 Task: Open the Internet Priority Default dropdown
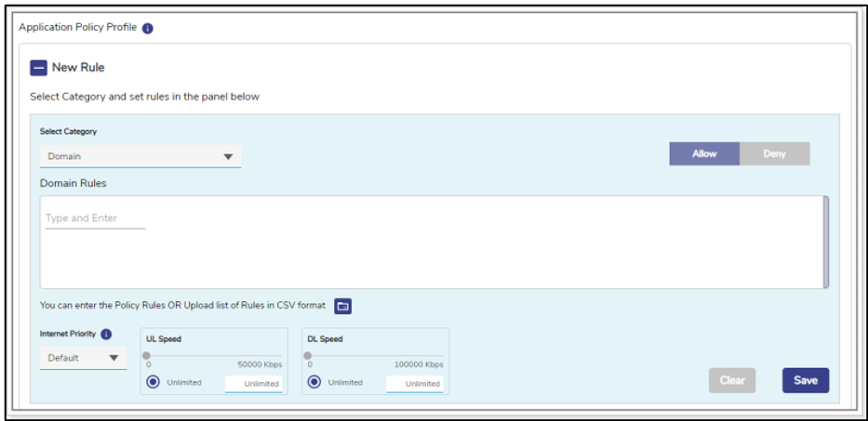[83, 358]
